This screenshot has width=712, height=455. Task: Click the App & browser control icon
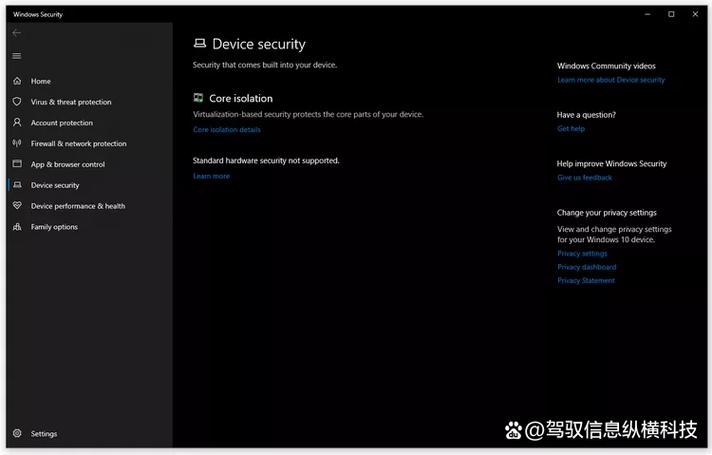[x=17, y=164]
